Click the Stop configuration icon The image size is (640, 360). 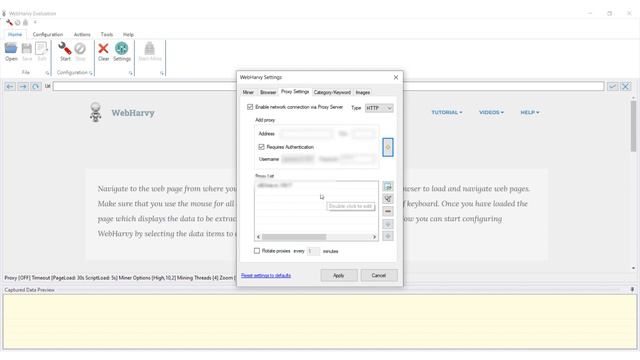coord(80,49)
